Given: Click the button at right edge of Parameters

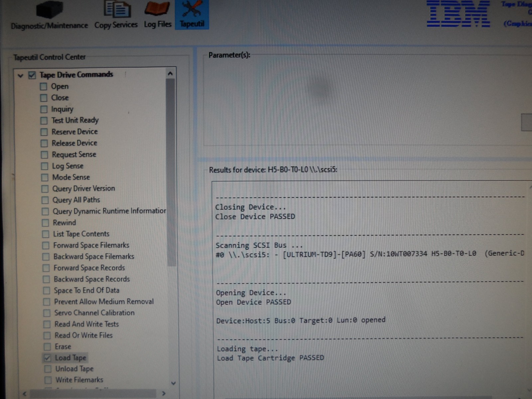Looking at the screenshot, I should 527,122.
